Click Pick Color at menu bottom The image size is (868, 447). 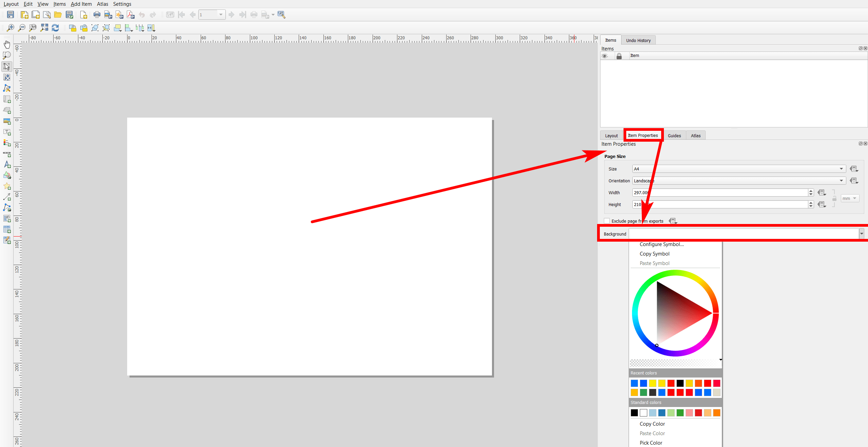click(x=651, y=443)
